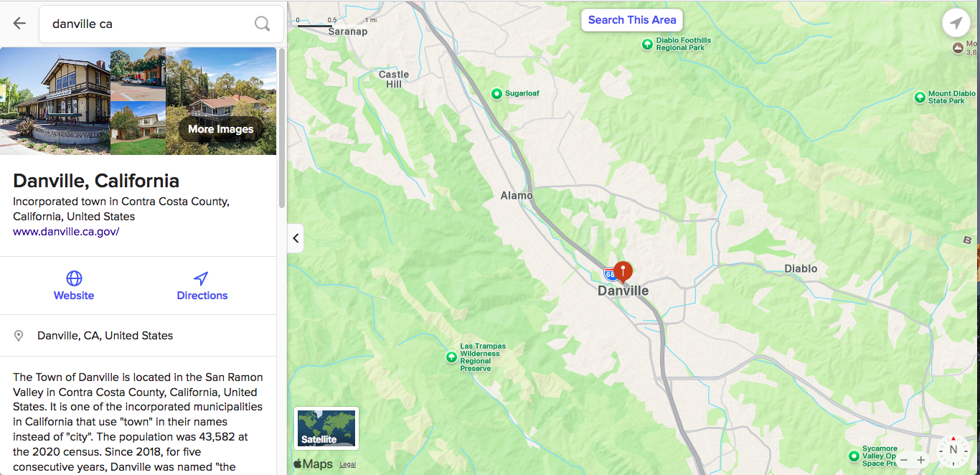The width and height of the screenshot is (980, 475).
Task: Select the red Danville map pin
Action: coord(623,272)
